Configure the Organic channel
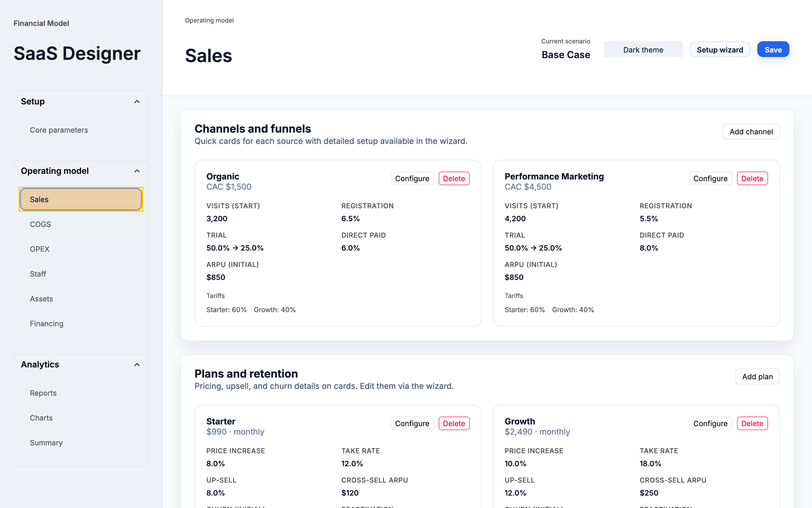This screenshot has width=812, height=508. tap(412, 178)
